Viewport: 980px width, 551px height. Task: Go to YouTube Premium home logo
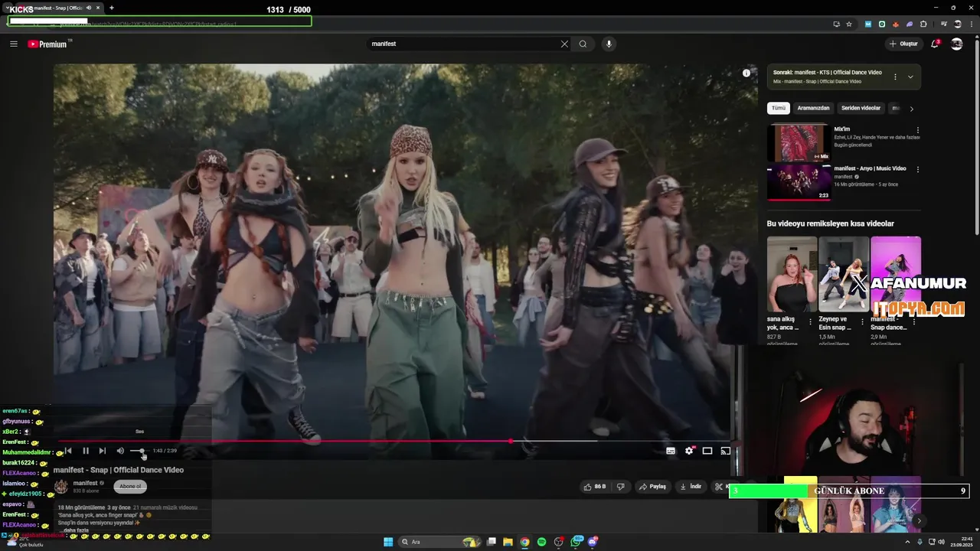pyautogui.click(x=49, y=44)
